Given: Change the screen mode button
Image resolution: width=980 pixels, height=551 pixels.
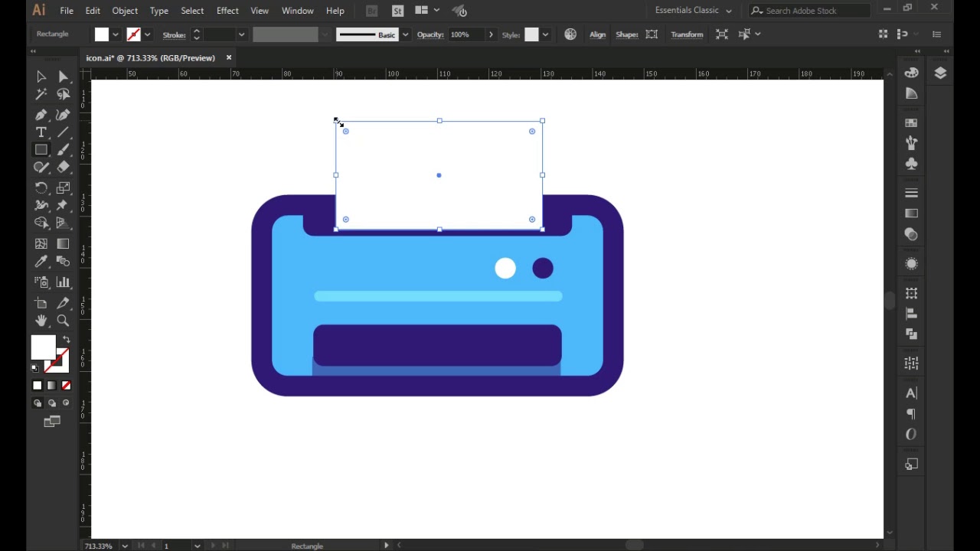Looking at the screenshot, I should 52,422.
